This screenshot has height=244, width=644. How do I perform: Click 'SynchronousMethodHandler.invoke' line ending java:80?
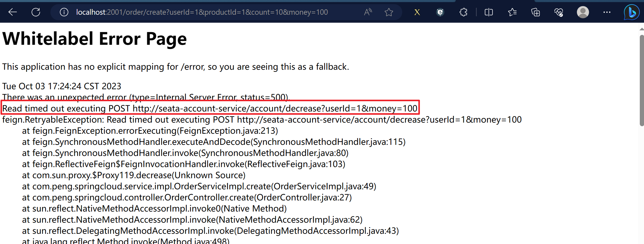tap(185, 153)
